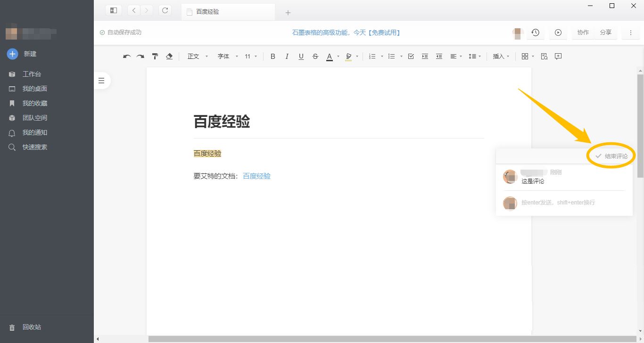This screenshot has height=343, width=644.
Task: Click the user avatar in the header
Action: pyautogui.click(x=518, y=33)
